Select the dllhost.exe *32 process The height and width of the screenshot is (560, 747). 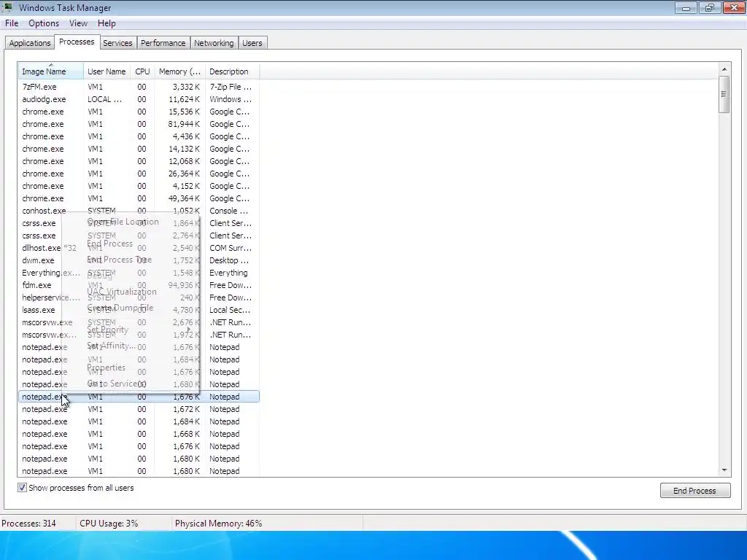click(x=139, y=248)
